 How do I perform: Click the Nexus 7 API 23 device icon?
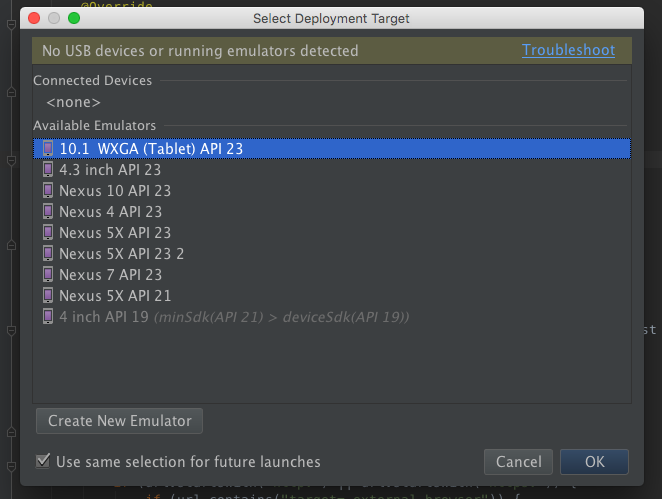(48, 274)
